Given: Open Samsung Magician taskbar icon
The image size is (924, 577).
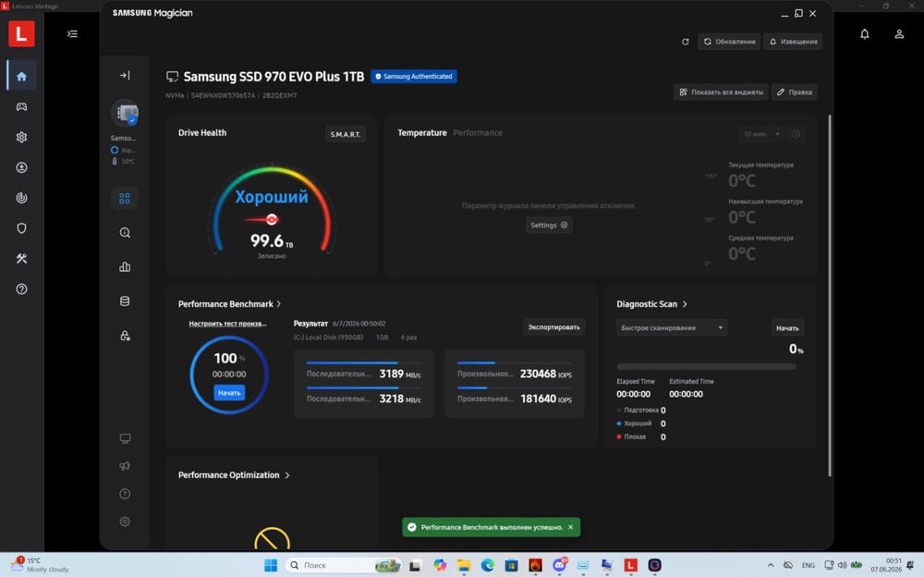Looking at the screenshot, I should pos(655,565).
